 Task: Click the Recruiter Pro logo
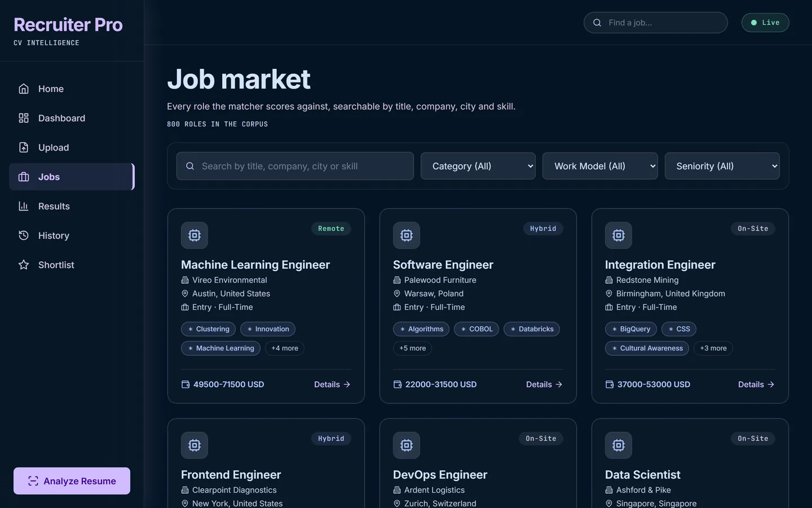click(x=68, y=25)
